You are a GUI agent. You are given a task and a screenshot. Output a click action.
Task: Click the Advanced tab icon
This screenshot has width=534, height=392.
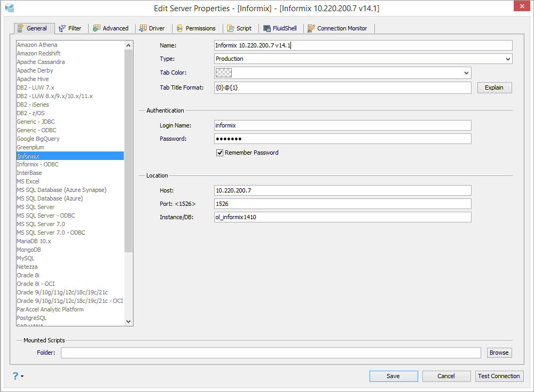click(97, 28)
